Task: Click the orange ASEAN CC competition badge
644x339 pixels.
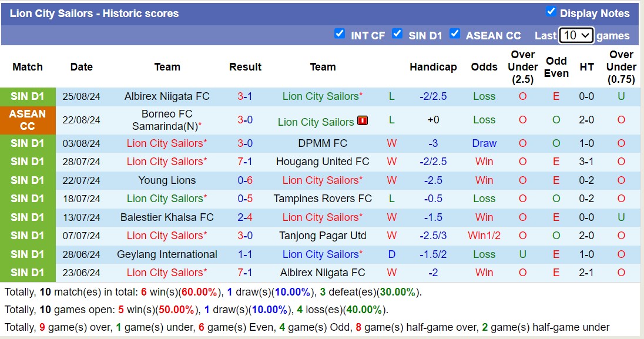Action: [x=27, y=121]
